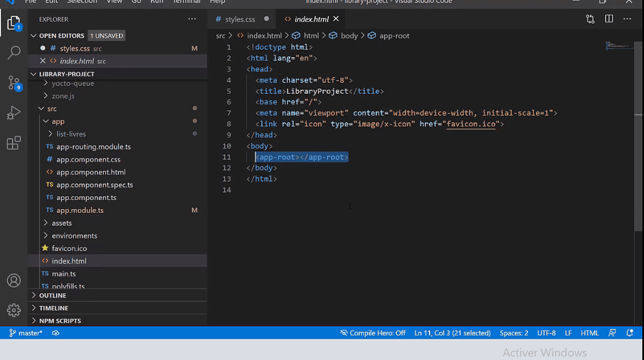Image resolution: width=644 pixels, height=360 pixels.
Task: Click the master* branch indicator
Action: pyautogui.click(x=26, y=333)
